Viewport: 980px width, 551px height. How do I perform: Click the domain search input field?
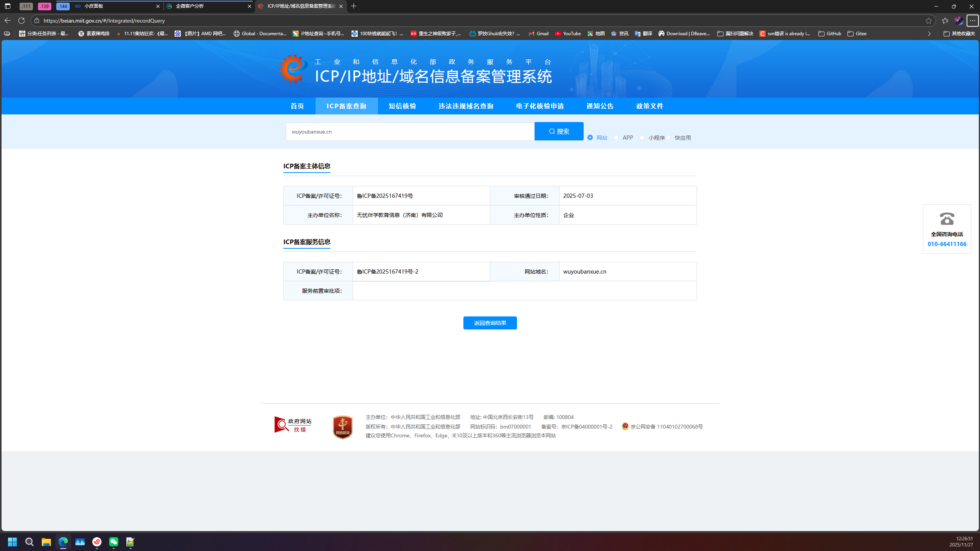click(410, 132)
